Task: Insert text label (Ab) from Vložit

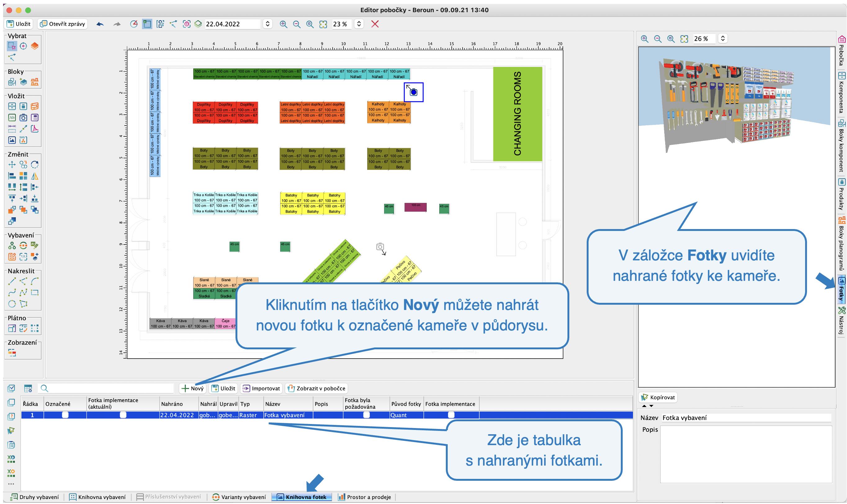Action: pos(12,117)
